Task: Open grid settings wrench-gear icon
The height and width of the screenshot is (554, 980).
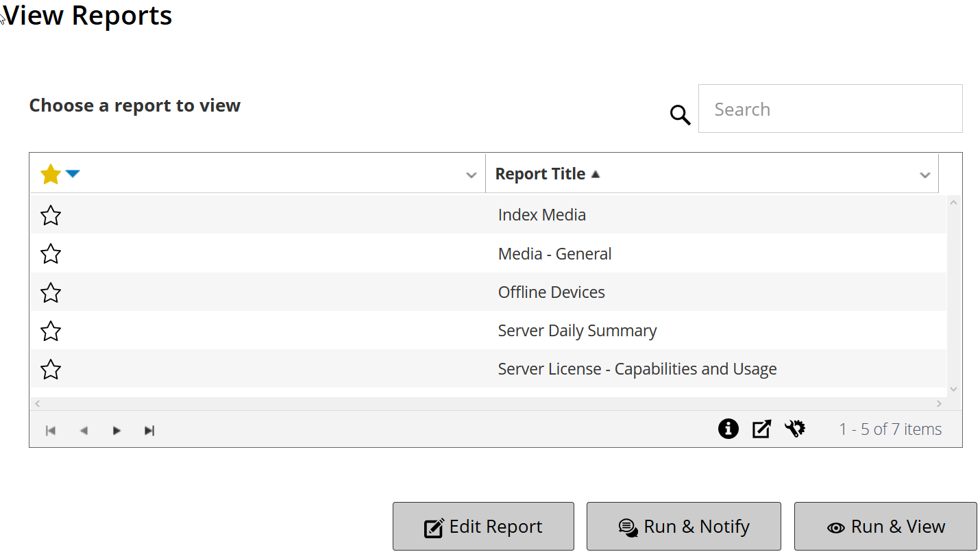Action: tap(795, 429)
